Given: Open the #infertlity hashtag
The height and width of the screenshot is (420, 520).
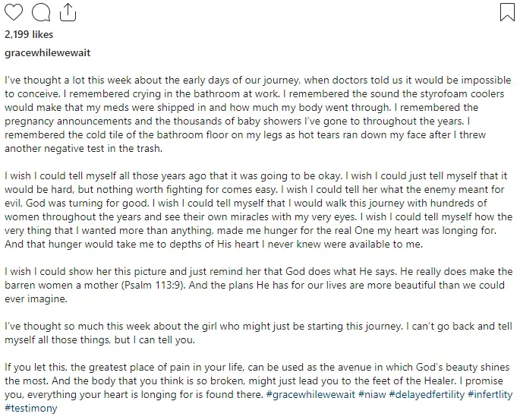Looking at the screenshot, I should [x=490, y=394].
